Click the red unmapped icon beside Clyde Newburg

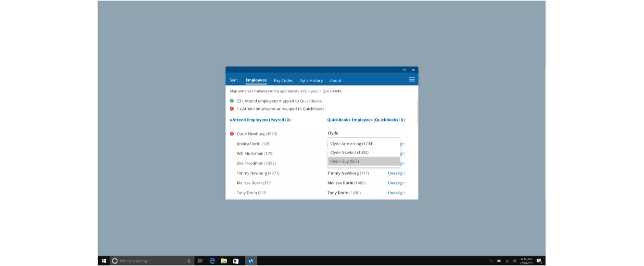[232, 134]
